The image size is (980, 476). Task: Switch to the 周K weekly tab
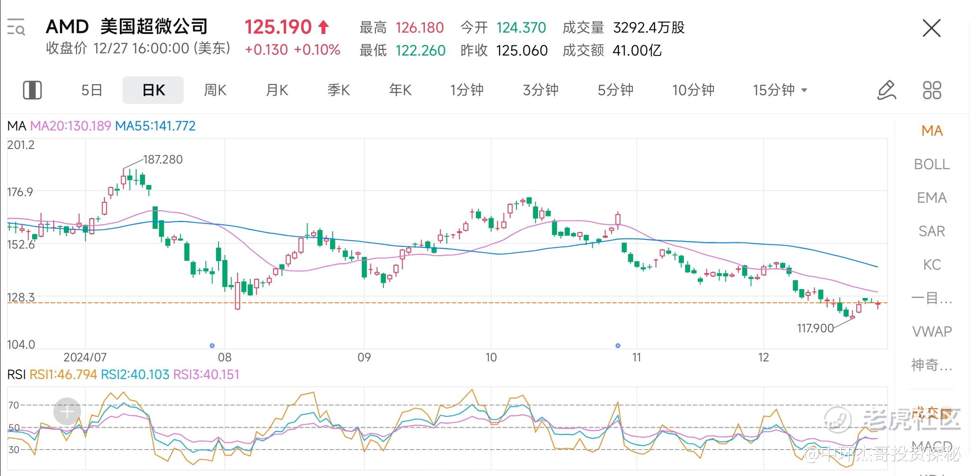(x=215, y=90)
